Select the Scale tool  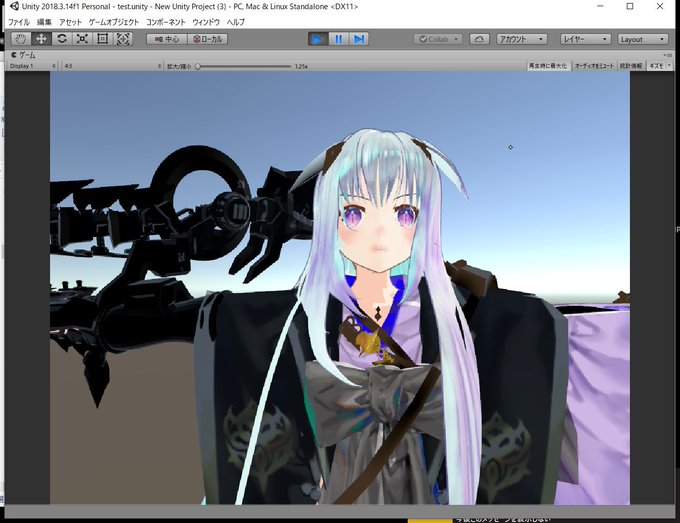click(x=82, y=39)
